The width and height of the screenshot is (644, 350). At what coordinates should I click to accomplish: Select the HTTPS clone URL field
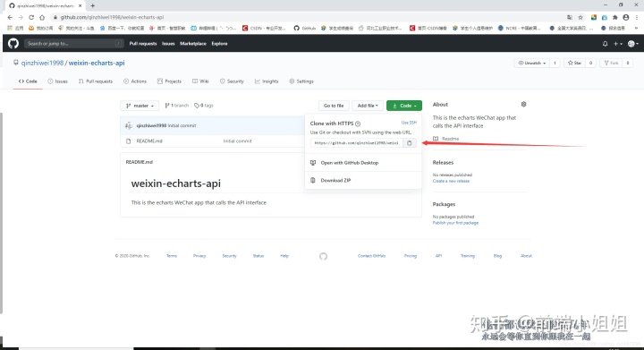click(x=356, y=143)
